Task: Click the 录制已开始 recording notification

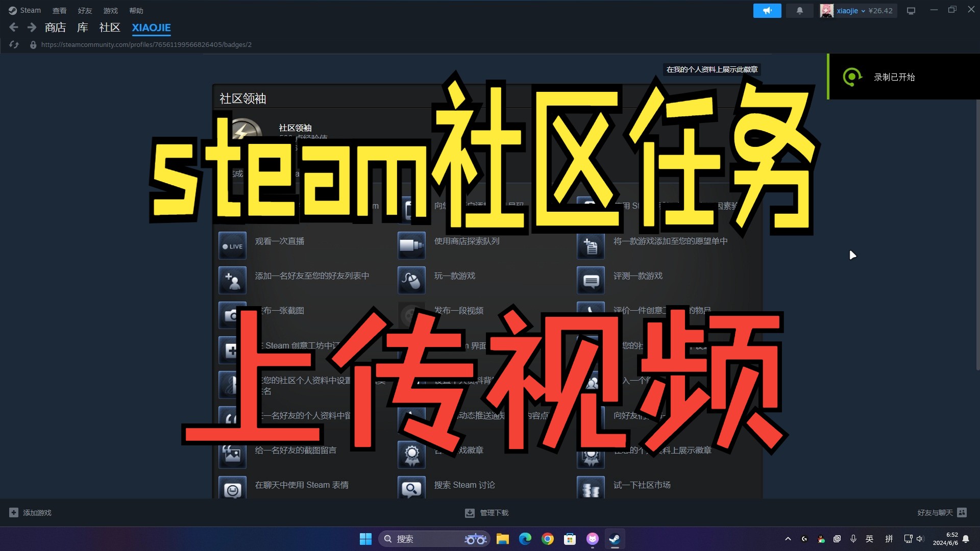Action: pos(903,77)
